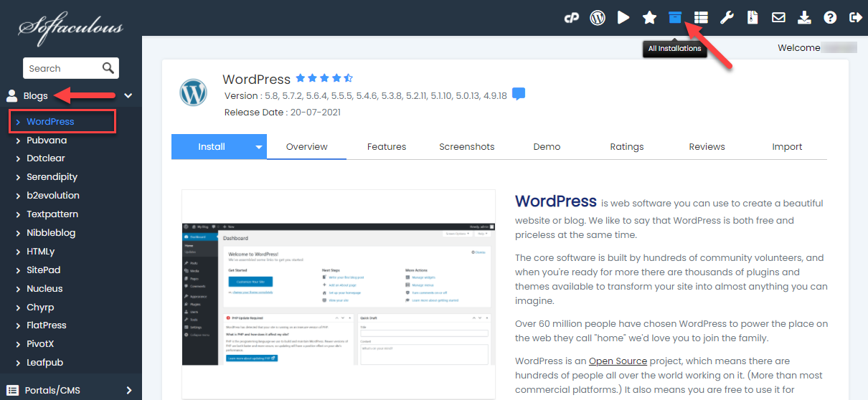
Task: Switch to the Screenshots tab
Action: (x=467, y=146)
